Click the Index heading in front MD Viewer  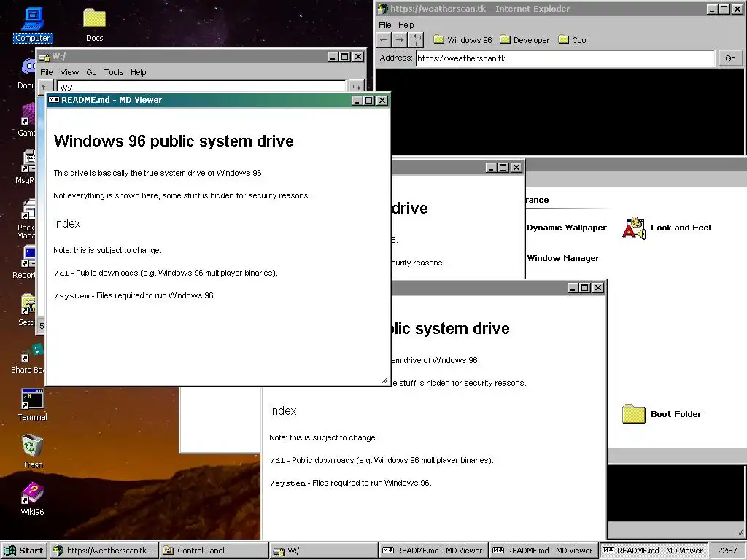[67, 223]
